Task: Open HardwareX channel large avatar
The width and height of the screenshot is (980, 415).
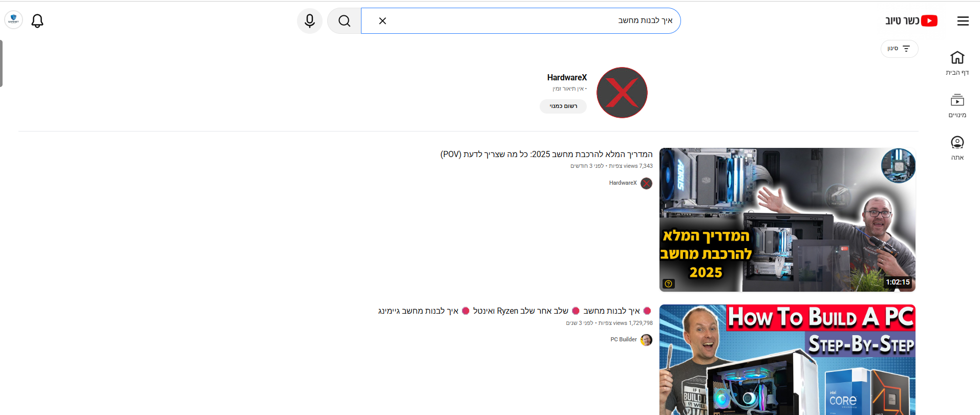Action: (x=622, y=93)
